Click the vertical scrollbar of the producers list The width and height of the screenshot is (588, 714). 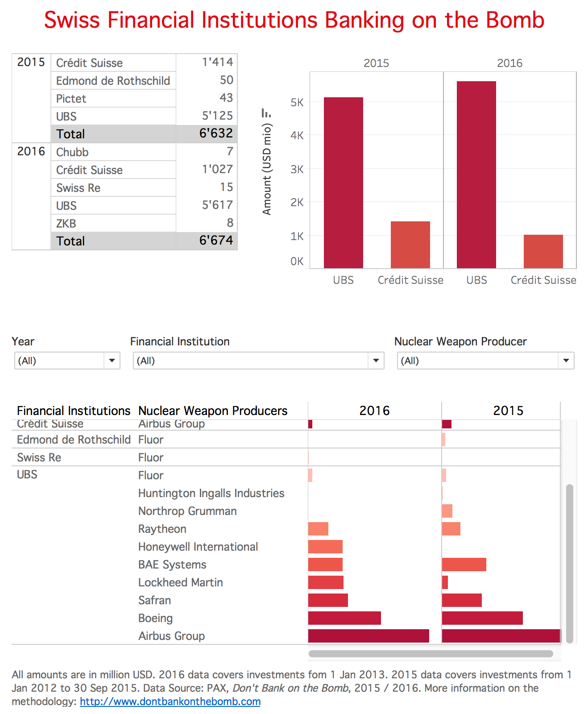click(569, 564)
